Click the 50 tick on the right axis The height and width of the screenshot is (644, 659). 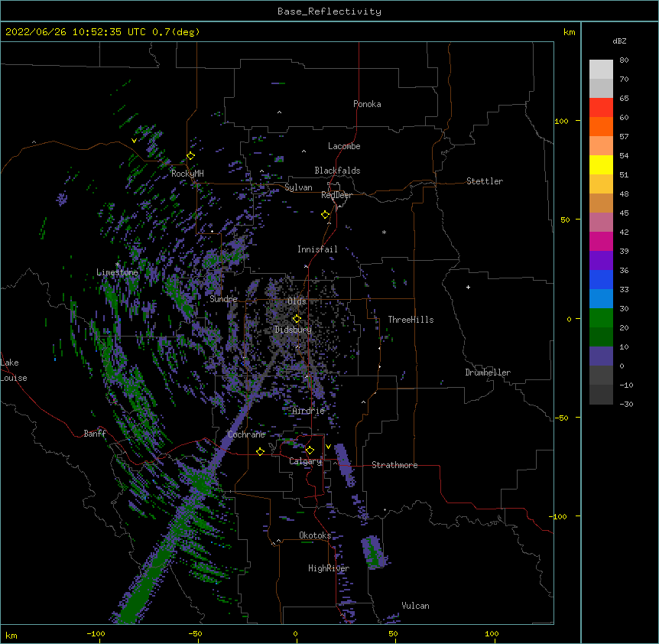pyautogui.click(x=565, y=220)
